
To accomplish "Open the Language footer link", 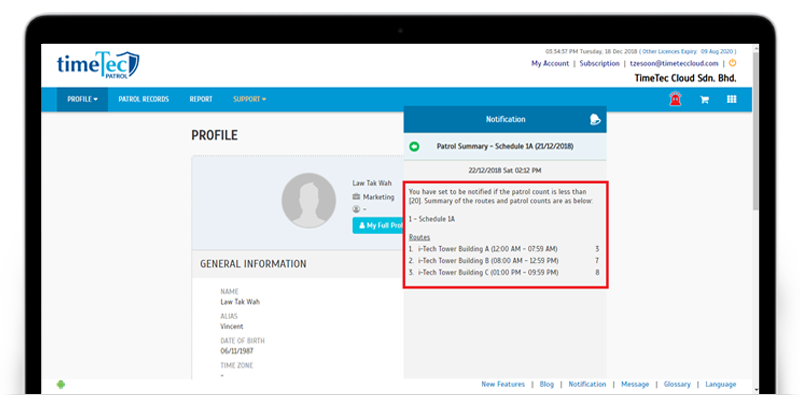I will tap(721, 384).
